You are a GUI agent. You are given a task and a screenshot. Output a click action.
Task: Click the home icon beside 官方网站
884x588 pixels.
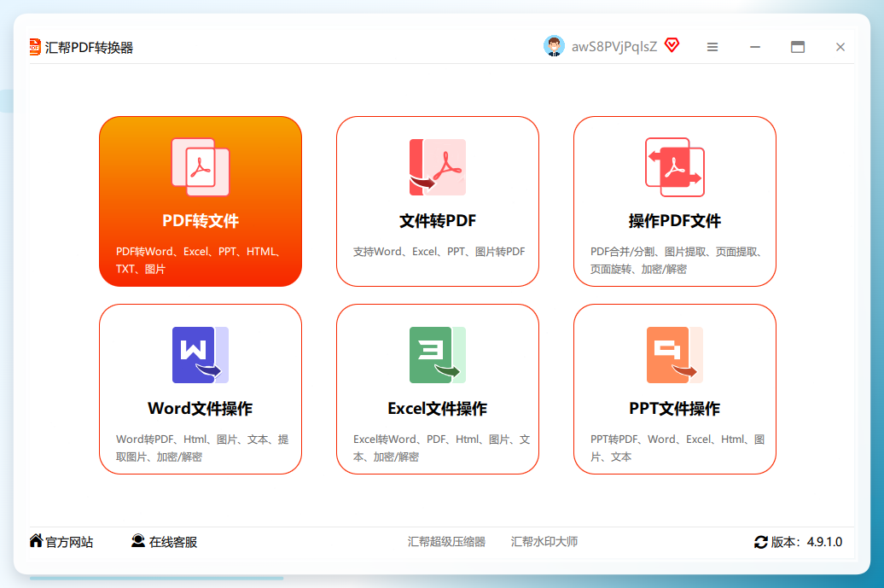pos(36,541)
